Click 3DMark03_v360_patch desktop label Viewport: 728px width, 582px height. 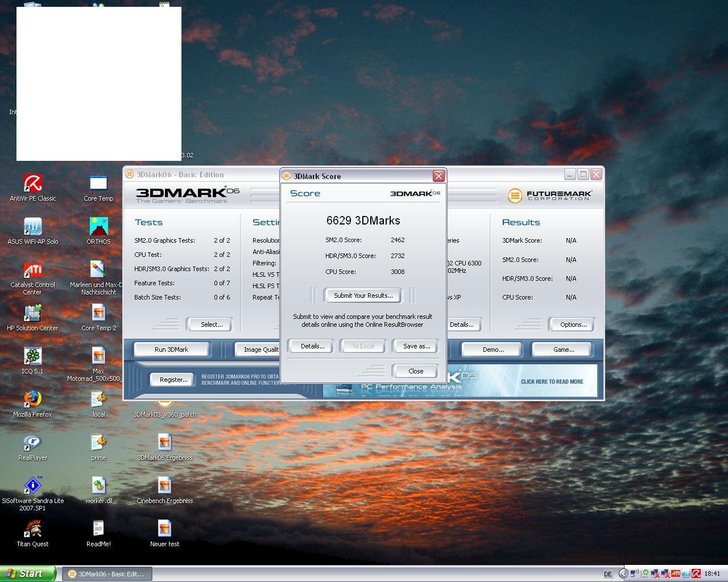[164, 414]
